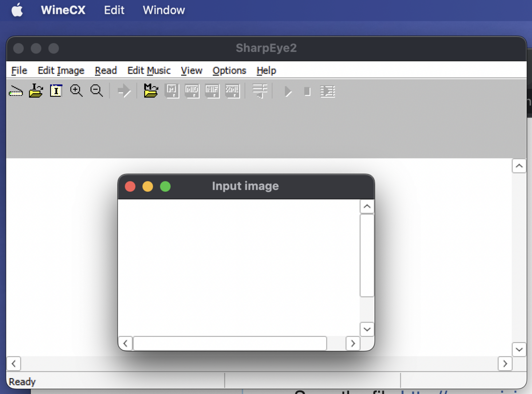Zoom in with the magnifier plus icon
The image size is (532, 394).
pyautogui.click(x=76, y=91)
